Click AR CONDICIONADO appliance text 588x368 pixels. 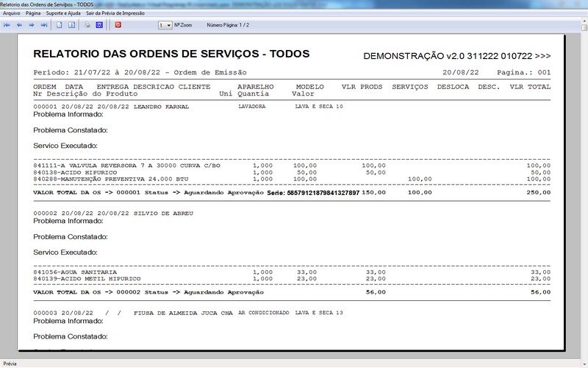pos(264,312)
